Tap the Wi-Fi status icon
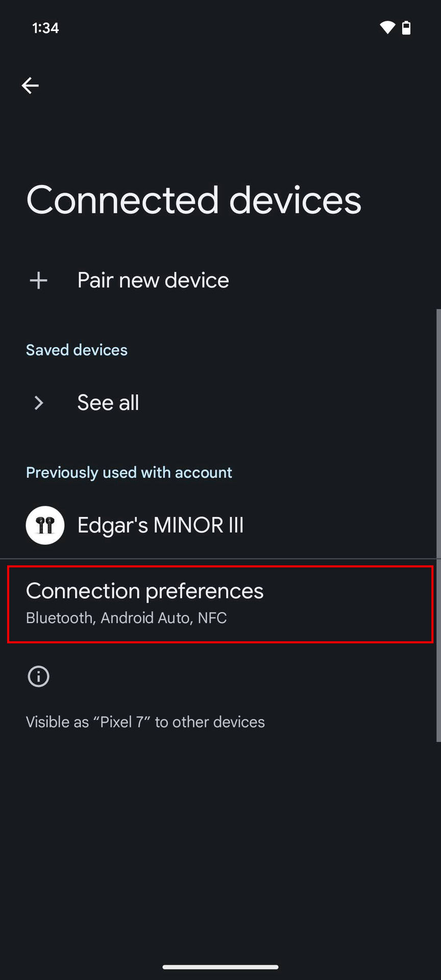Screen dimensions: 441x980 [387, 28]
